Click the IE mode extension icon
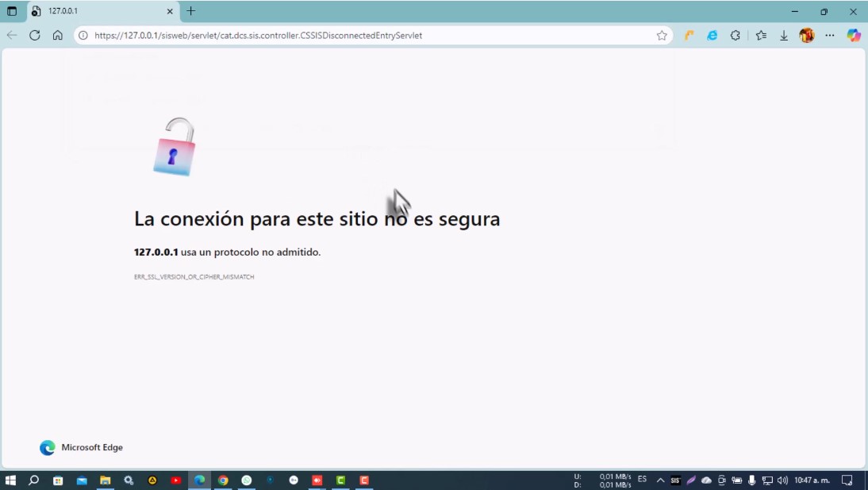The width and height of the screenshot is (868, 490). (712, 35)
